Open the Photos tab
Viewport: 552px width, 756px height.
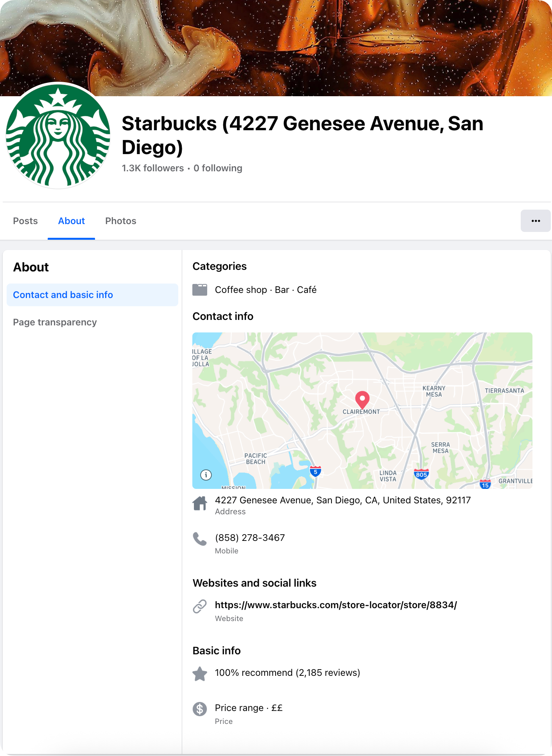[x=120, y=221]
